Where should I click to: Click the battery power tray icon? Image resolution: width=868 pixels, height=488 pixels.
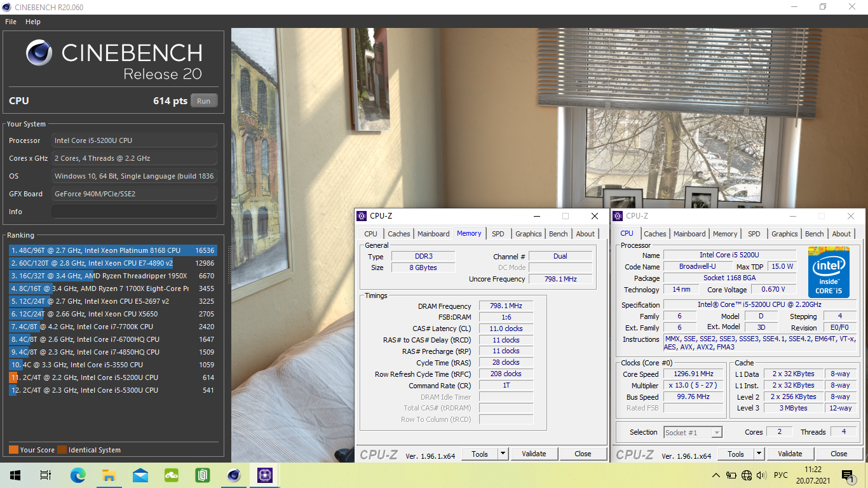click(x=731, y=475)
